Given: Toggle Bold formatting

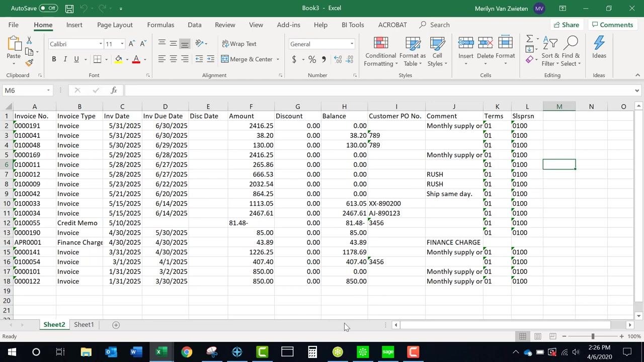Looking at the screenshot, I should point(54,59).
